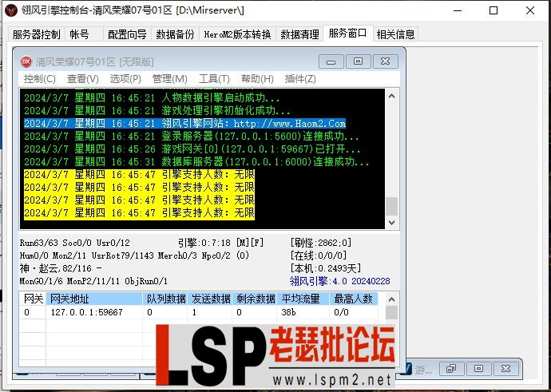Click the [刷怪:2862;0] status text

coord(320,243)
